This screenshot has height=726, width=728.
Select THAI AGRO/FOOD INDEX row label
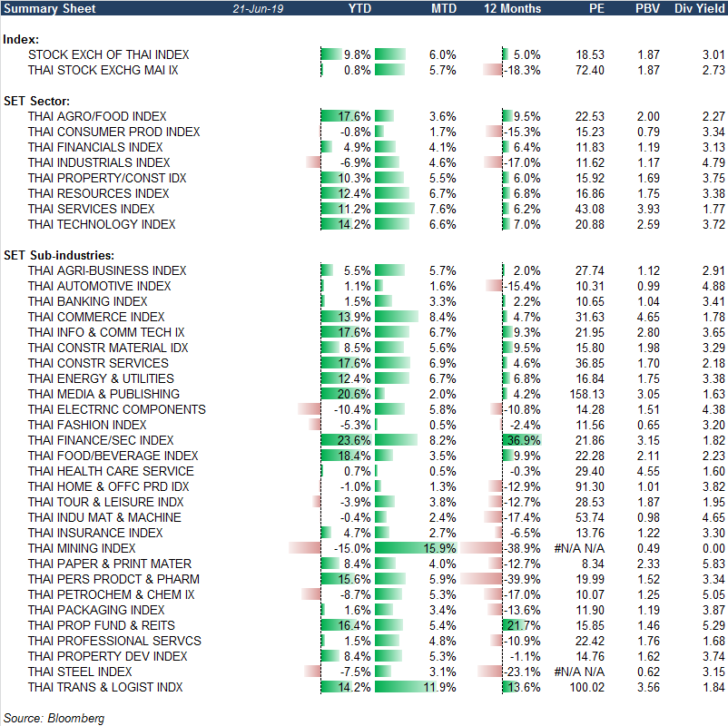(97, 116)
